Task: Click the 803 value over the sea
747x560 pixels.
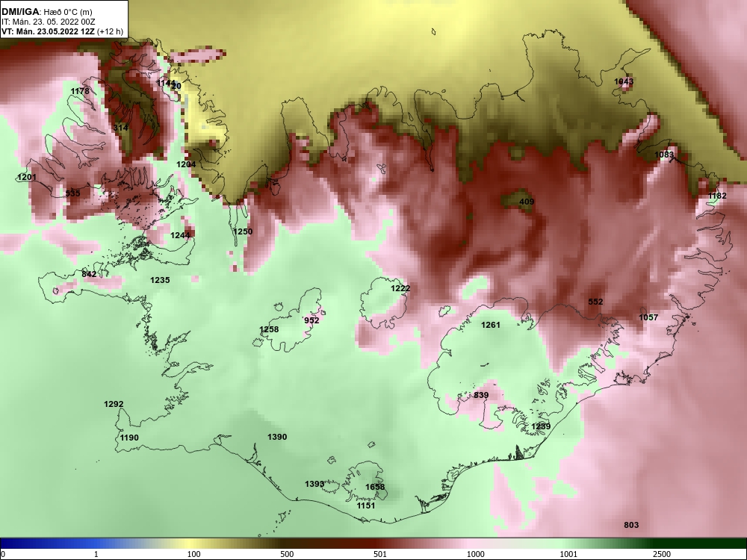Action: click(x=631, y=525)
